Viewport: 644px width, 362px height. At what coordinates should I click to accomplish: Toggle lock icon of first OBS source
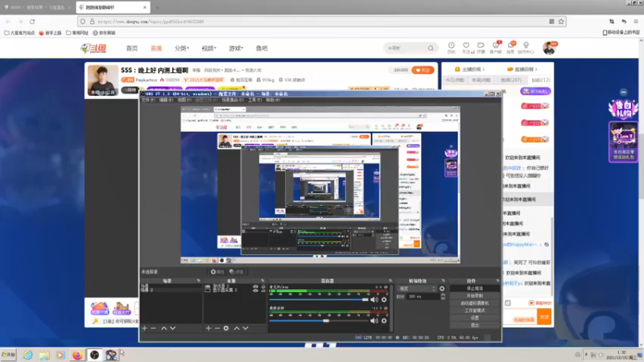tap(263, 286)
